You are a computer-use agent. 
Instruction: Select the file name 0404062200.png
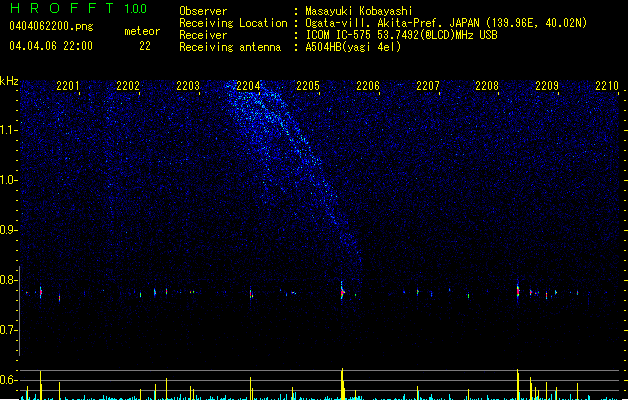pyautogui.click(x=51, y=26)
